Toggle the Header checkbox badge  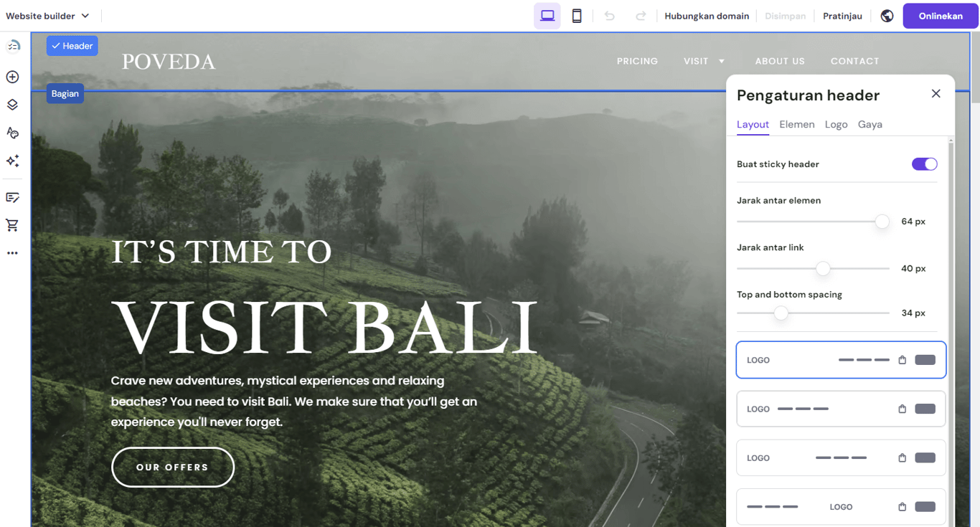tap(72, 45)
